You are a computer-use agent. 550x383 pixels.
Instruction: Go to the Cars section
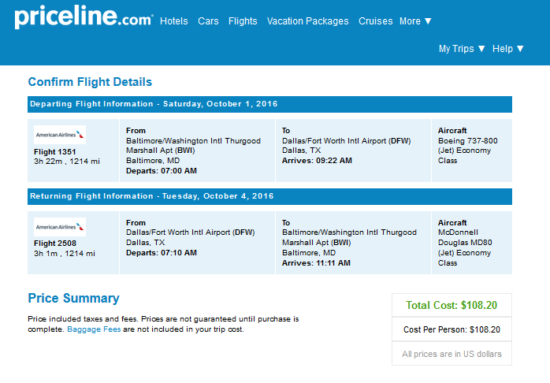(x=208, y=21)
